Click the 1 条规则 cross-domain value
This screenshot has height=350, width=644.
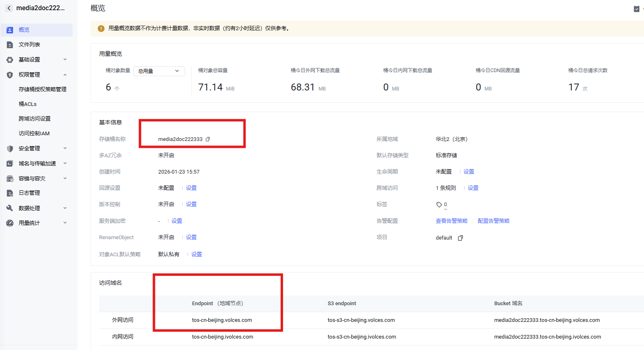coord(446,188)
